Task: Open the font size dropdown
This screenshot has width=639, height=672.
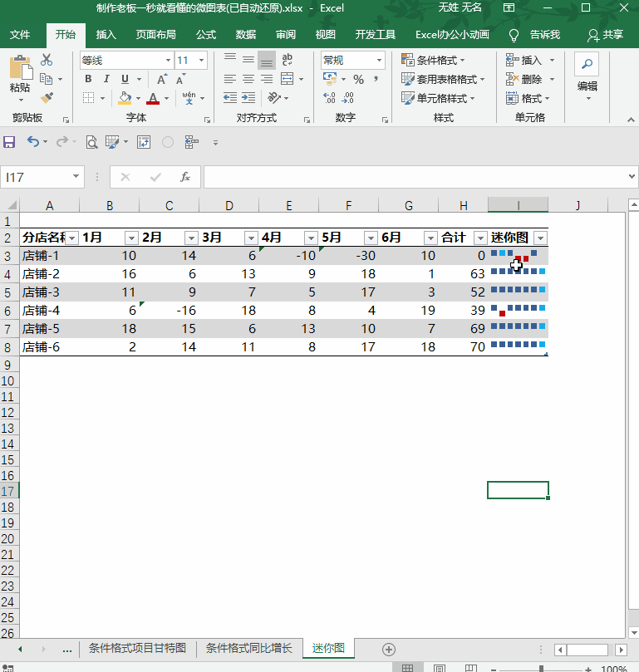Action: tap(201, 61)
